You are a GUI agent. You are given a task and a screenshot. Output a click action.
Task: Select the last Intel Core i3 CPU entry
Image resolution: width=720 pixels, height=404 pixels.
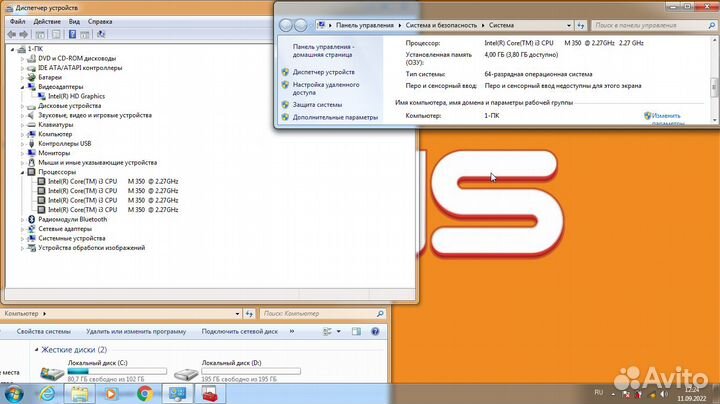[x=113, y=210]
